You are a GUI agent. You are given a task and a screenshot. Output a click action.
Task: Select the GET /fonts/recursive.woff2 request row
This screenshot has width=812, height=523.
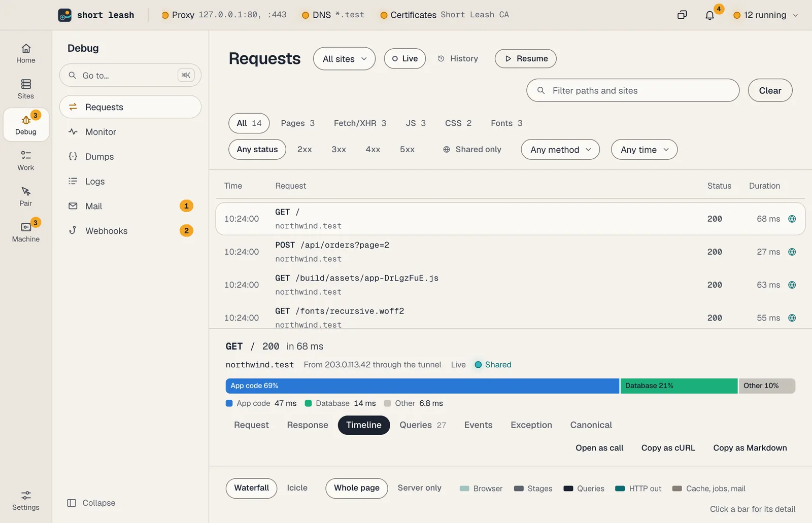[510, 317]
